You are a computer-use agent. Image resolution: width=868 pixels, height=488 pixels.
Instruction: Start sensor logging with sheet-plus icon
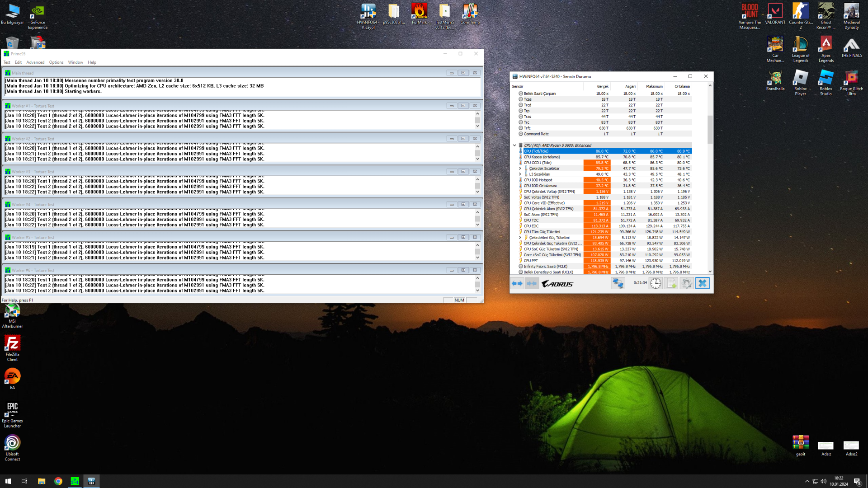point(671,283)
